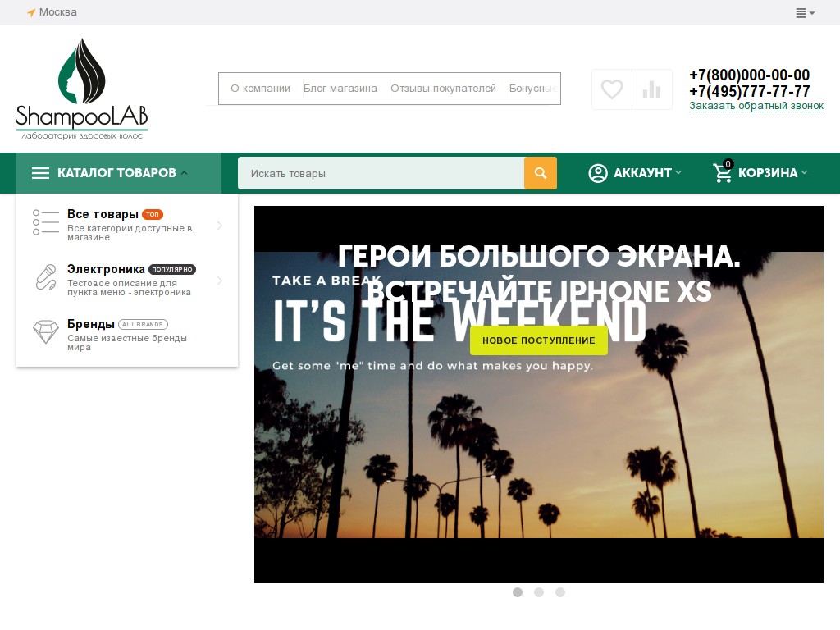Open the compare bar chart icon

[x=651, y=89]
